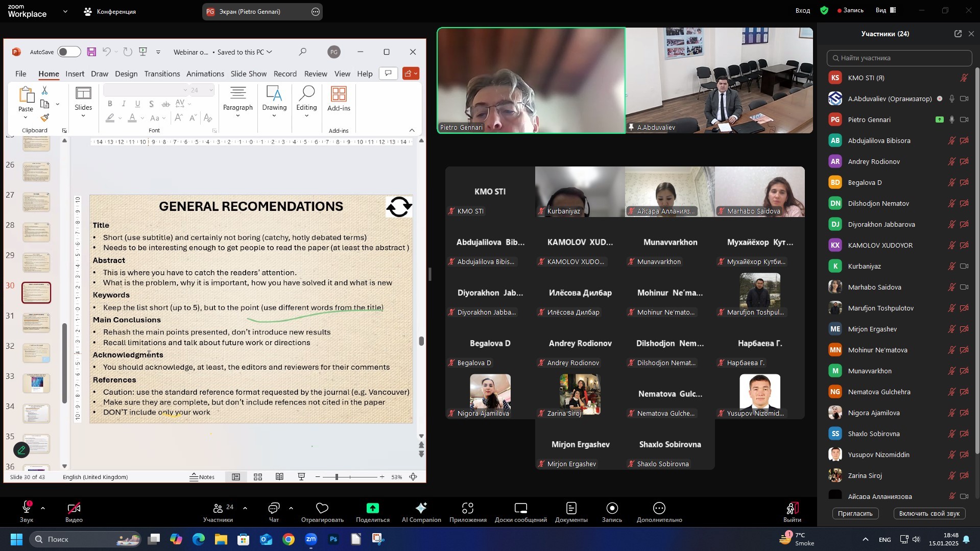
Task: Click the PowerPoint zoom slider handle
Action: tap(337, 477)
